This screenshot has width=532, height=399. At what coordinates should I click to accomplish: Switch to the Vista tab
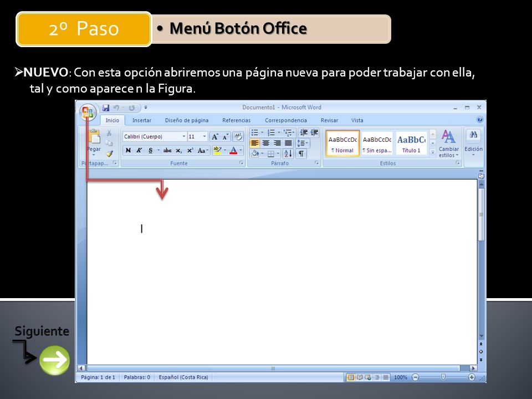point(357,120)
